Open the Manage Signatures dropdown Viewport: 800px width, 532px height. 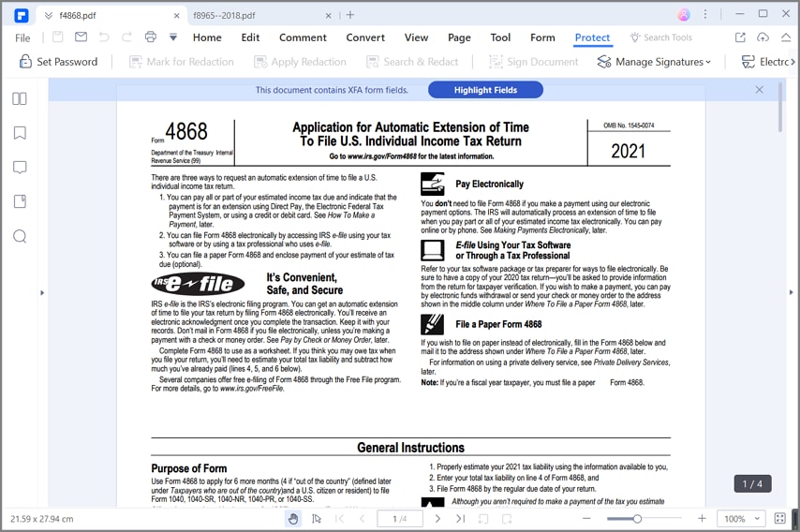click(x=654, y=62)
